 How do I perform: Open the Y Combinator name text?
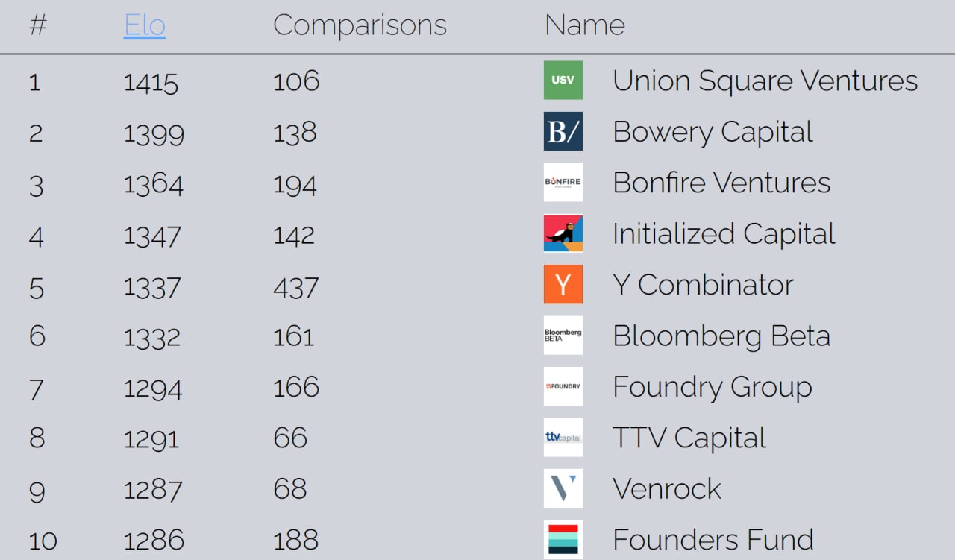point(703,285)
